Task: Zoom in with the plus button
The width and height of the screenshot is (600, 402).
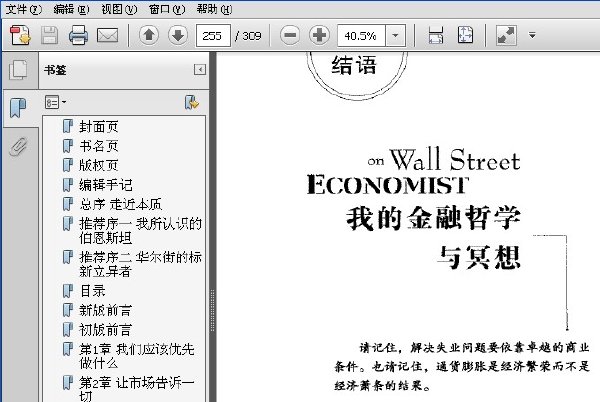Action: [319, 36]
